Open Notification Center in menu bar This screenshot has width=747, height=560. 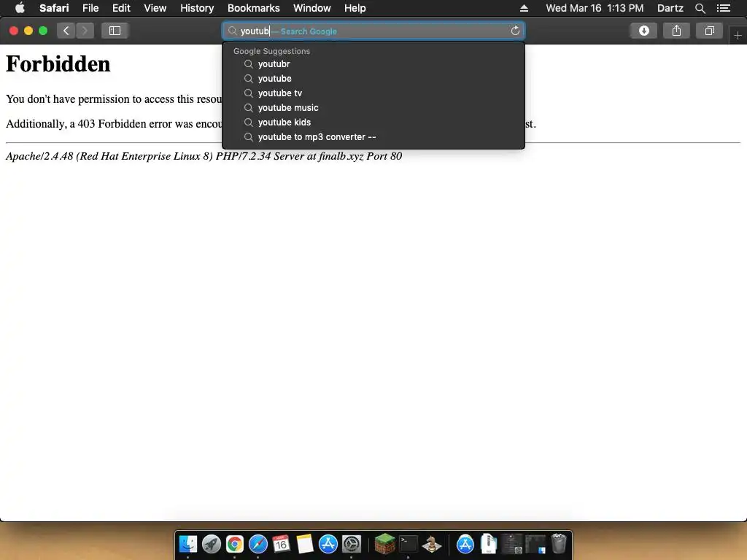pos(724,8)
